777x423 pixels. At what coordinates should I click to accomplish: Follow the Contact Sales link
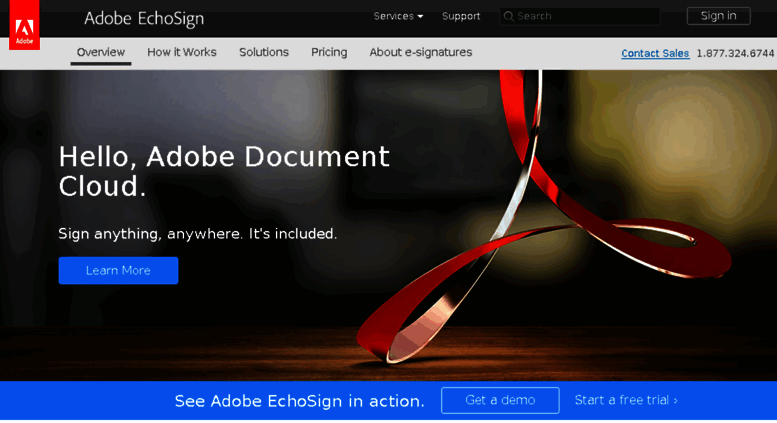pyautogui.click(x=655, y=53)
